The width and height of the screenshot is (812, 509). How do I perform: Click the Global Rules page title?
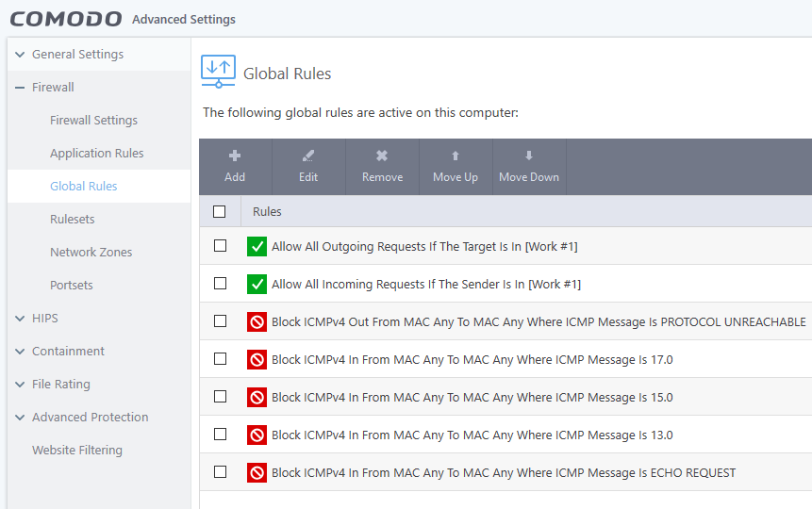[287, 74]
